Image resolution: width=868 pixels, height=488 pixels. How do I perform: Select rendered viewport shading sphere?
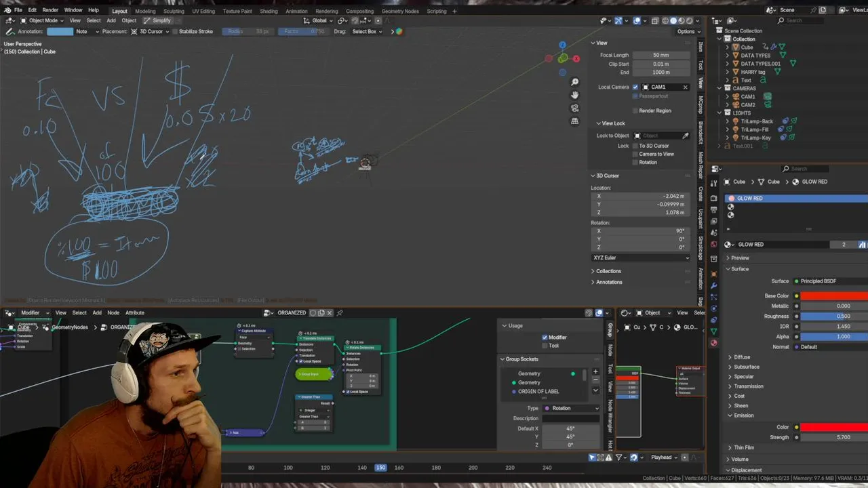coord(690,20)
